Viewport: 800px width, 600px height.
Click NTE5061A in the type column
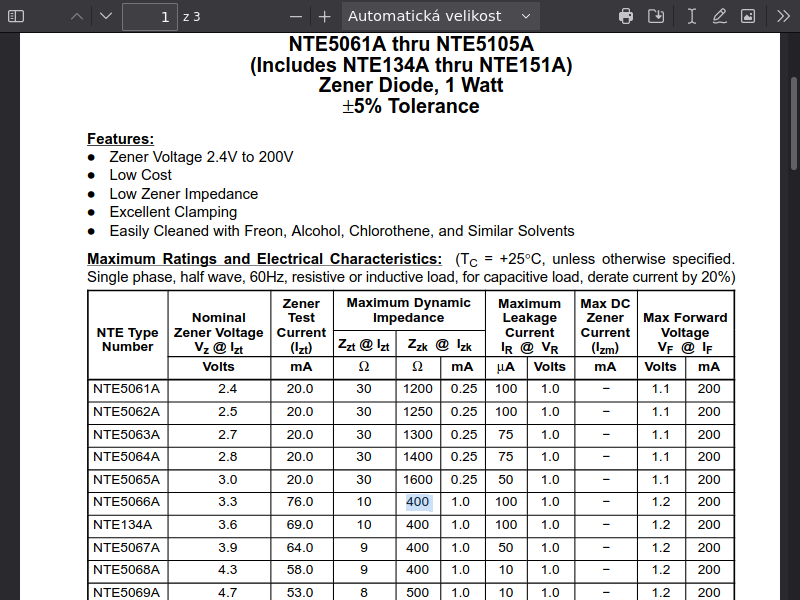(127, 389)
